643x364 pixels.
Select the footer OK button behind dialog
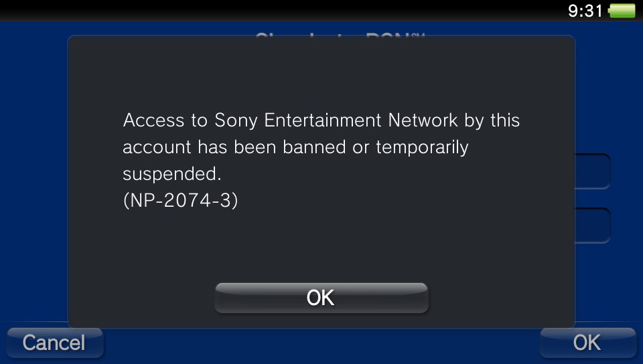point(587,343)
